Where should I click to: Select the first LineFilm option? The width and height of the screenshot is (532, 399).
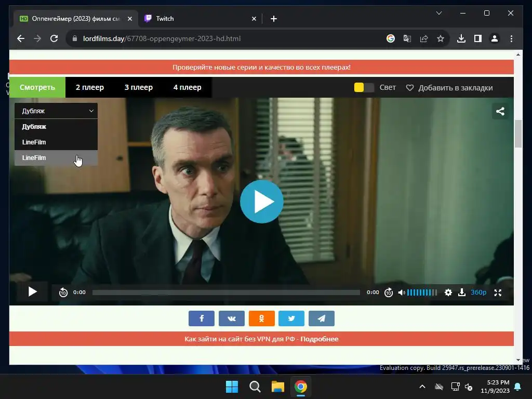[x=56, y=142]
